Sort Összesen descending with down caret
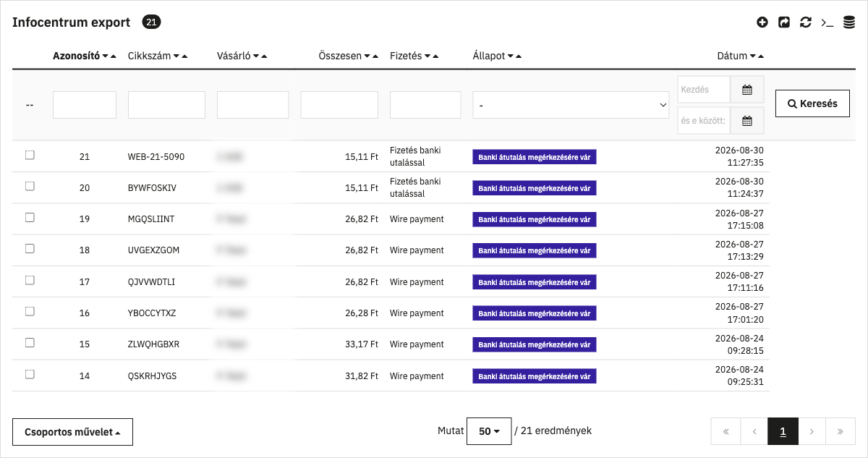868x458 pixels. point(367,56)
